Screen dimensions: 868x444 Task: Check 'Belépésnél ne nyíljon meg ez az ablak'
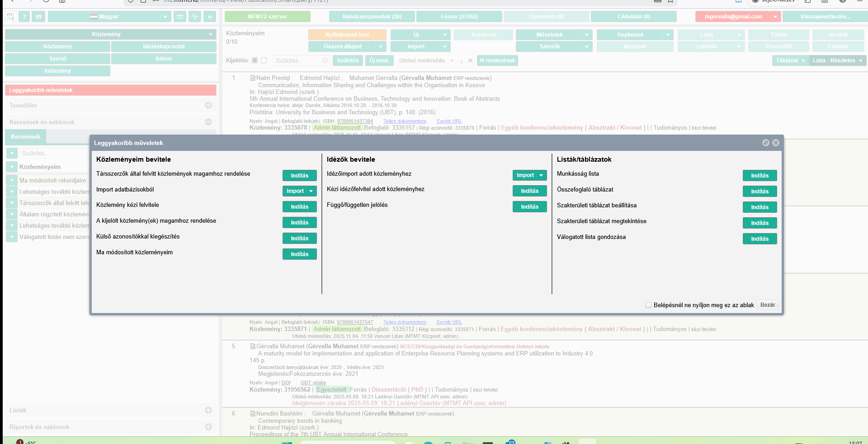pyautogui.click(x=648, y=305)
